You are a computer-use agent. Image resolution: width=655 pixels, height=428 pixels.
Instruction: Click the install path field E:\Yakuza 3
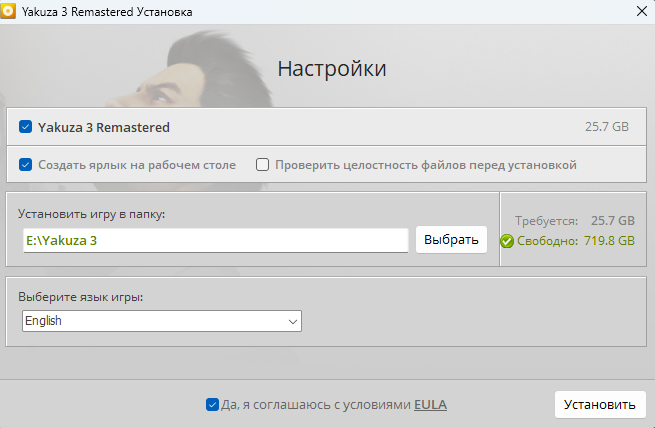point(216,241)
